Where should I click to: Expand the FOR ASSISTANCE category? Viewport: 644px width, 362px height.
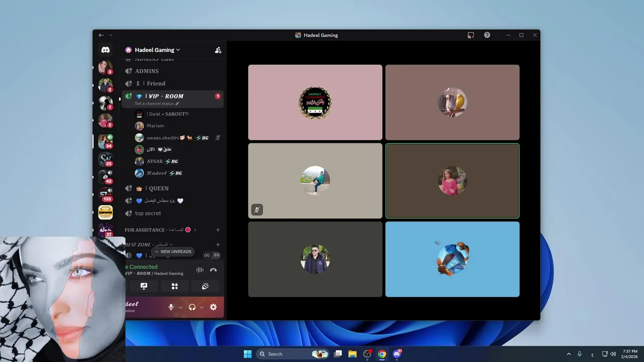pyautogui.click(x=161, y=230)
